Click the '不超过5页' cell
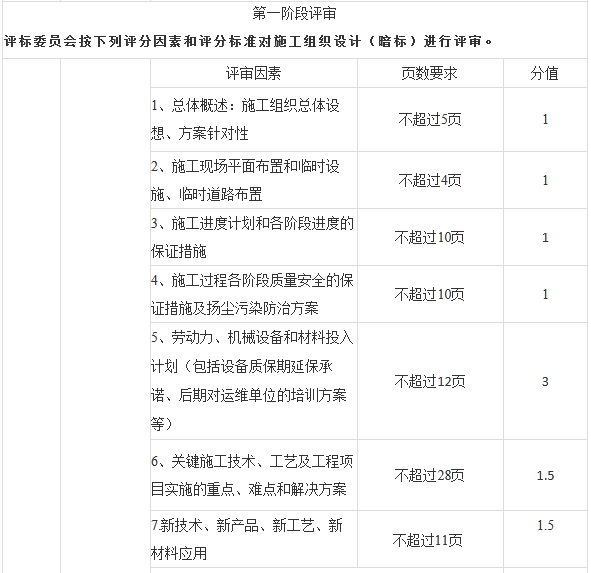Image resolution: width=591 pixels, height=573 pixels. click(430, 120)
